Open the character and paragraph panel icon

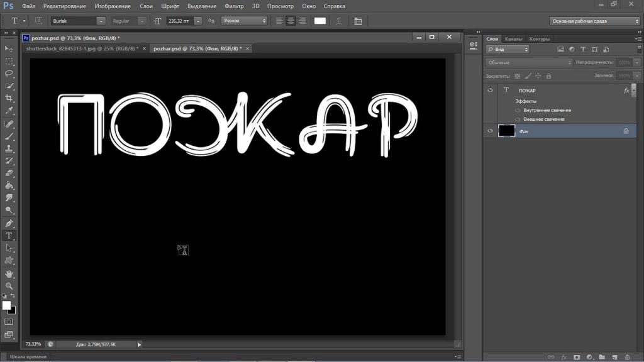click(358, 21)
